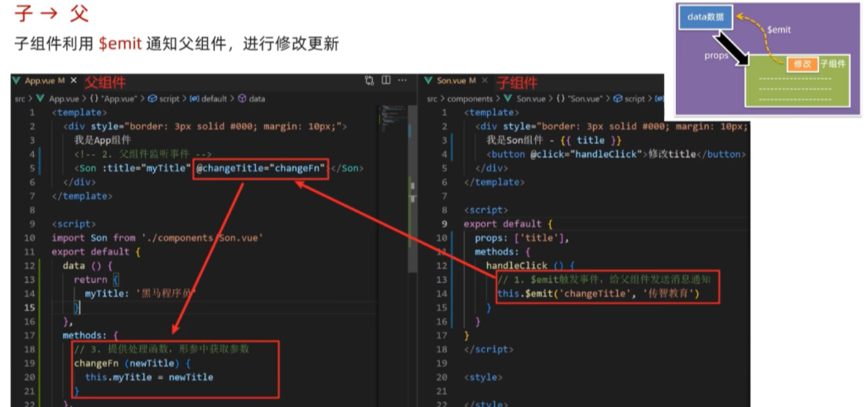Click the Vue file icon on App.vue tab
The image size is (868, 407).
pos(17,81)
